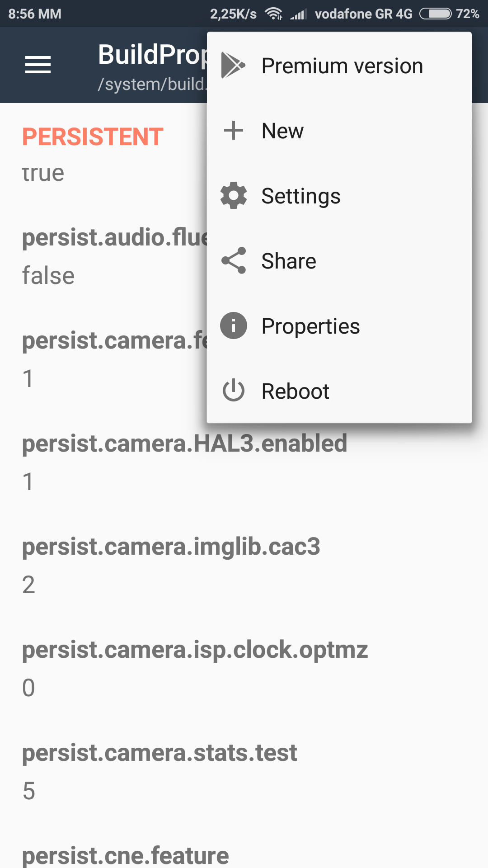Open Settings from the menu
Screen dimensions: 488x868
301,196
